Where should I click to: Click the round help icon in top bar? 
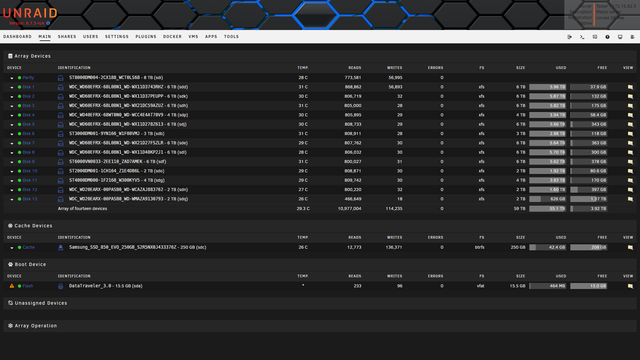tap(607, 37)
